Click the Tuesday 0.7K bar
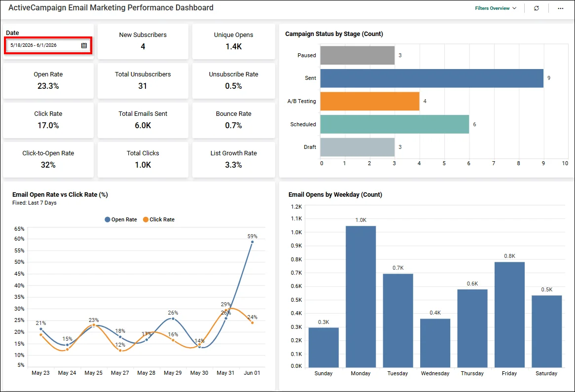 398,321
